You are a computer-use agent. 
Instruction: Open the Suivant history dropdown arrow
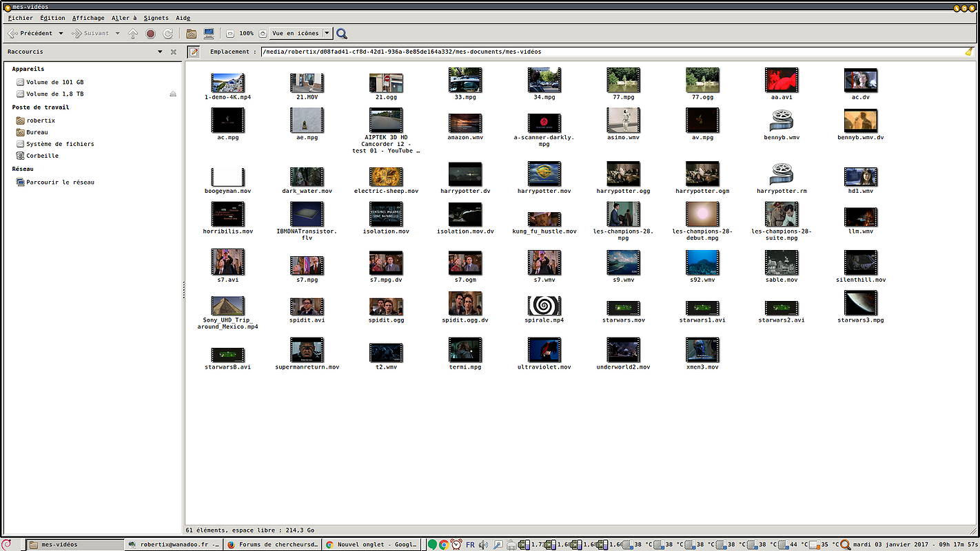point(117,33)
